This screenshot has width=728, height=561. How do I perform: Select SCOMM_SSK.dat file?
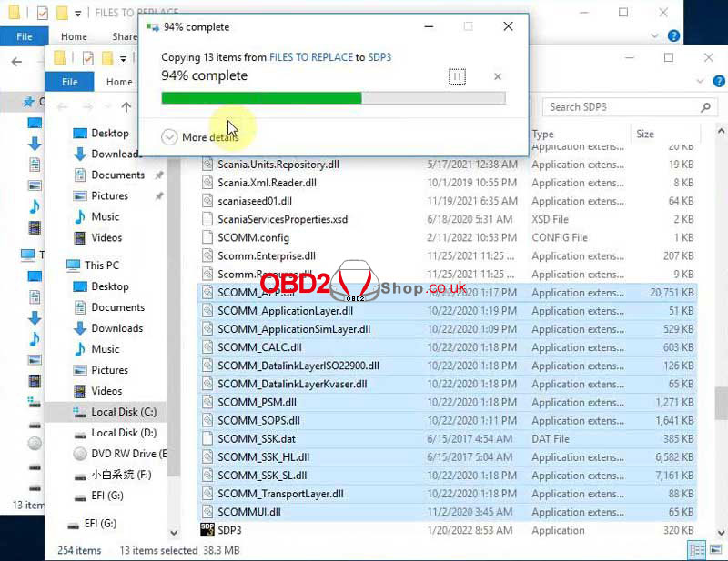click(x=257, y=439)
